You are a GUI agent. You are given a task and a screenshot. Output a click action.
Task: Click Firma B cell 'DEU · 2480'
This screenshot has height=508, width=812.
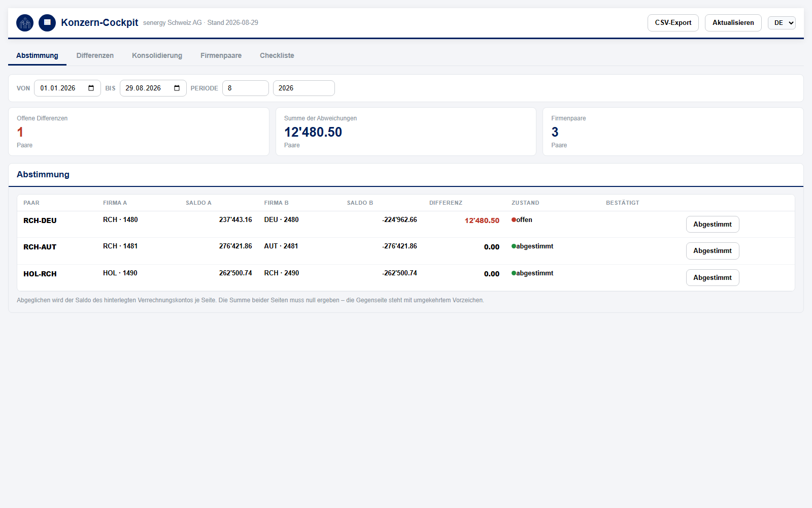pos(281,220)
